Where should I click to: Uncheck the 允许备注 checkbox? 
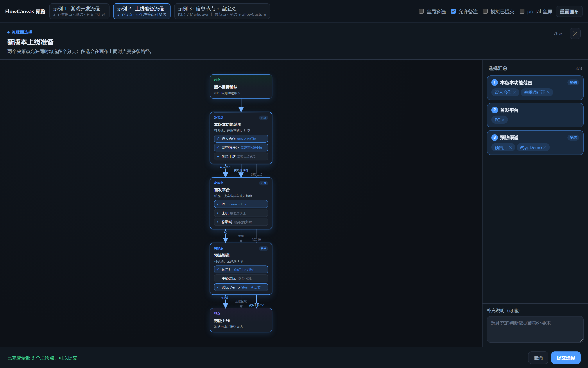pyautogui.click(x=453, y=11)
